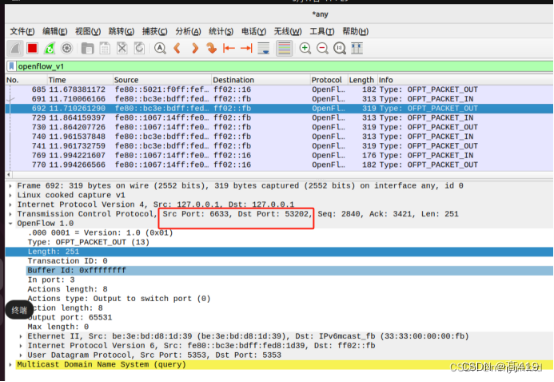Click the openflow_v1 display filter field

(284, 66)
